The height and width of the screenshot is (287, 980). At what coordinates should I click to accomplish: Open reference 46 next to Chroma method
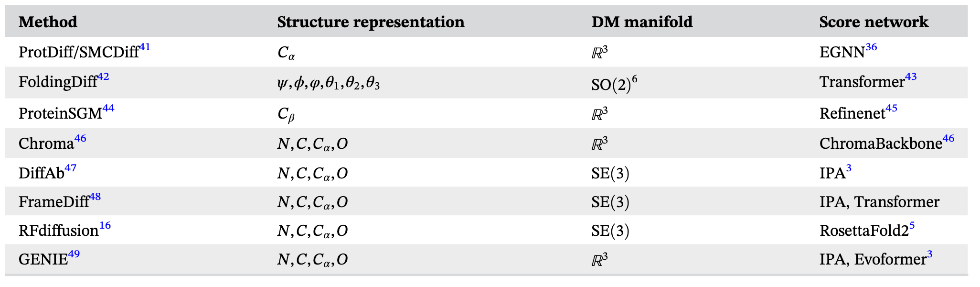pos(80,139)
